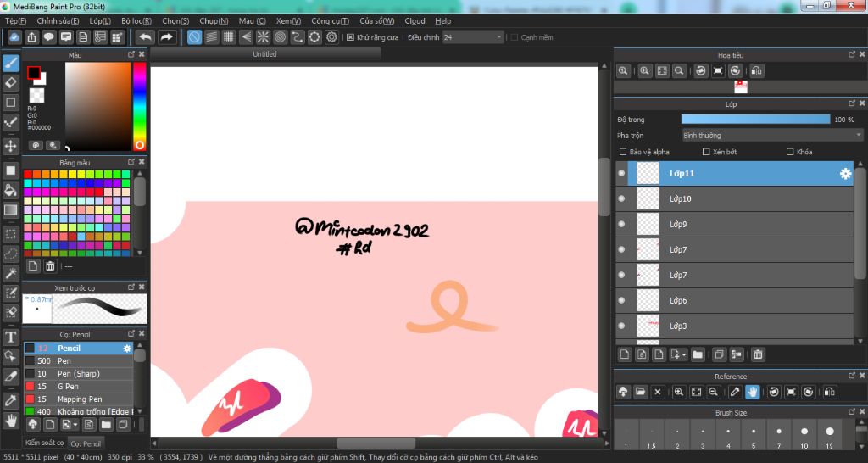Choose brush size 10 in Brush Size panel

(x=804, y=435)
